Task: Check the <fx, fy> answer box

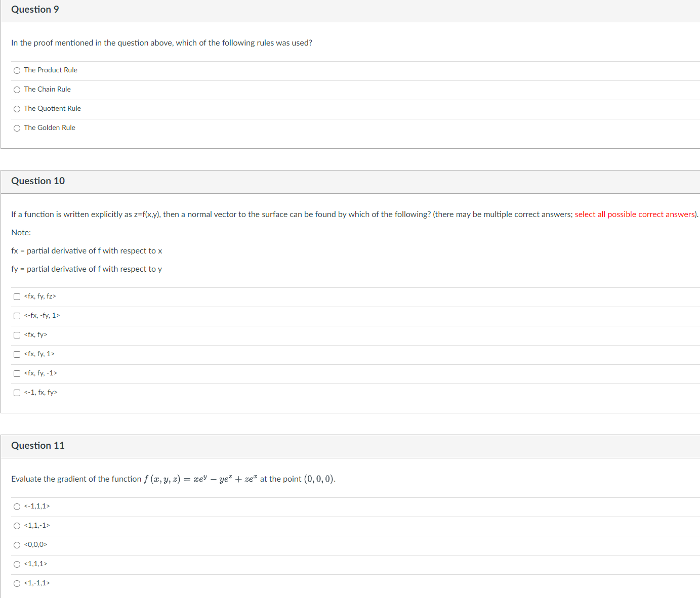Action: point(17,335)
